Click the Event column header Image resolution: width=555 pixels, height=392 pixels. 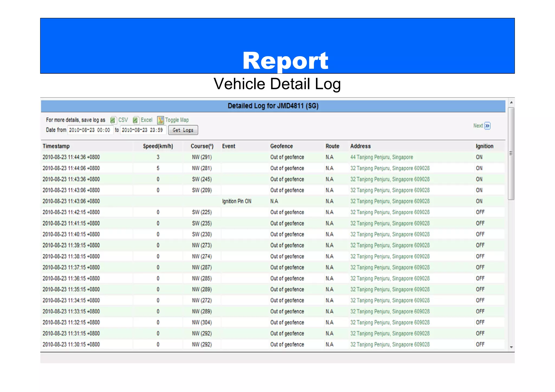tap(229, 146)
